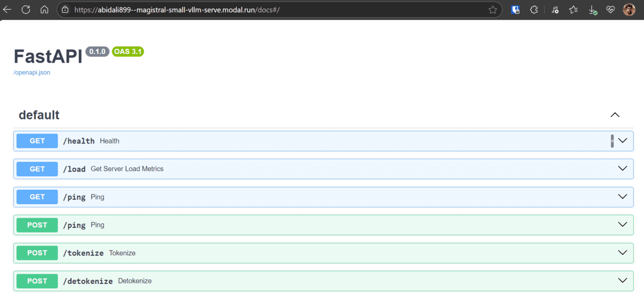Reload the page with the refresh icon
This screenshot has width=644, height=298.
pos(26,10)
